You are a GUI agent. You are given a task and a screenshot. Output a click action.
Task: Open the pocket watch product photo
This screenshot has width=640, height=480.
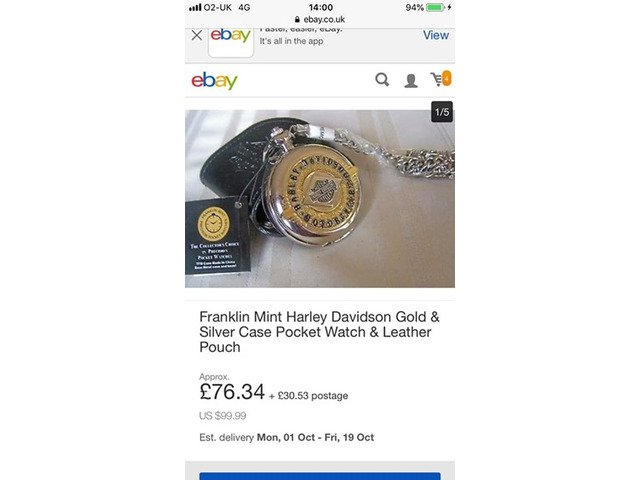point(320,199)
